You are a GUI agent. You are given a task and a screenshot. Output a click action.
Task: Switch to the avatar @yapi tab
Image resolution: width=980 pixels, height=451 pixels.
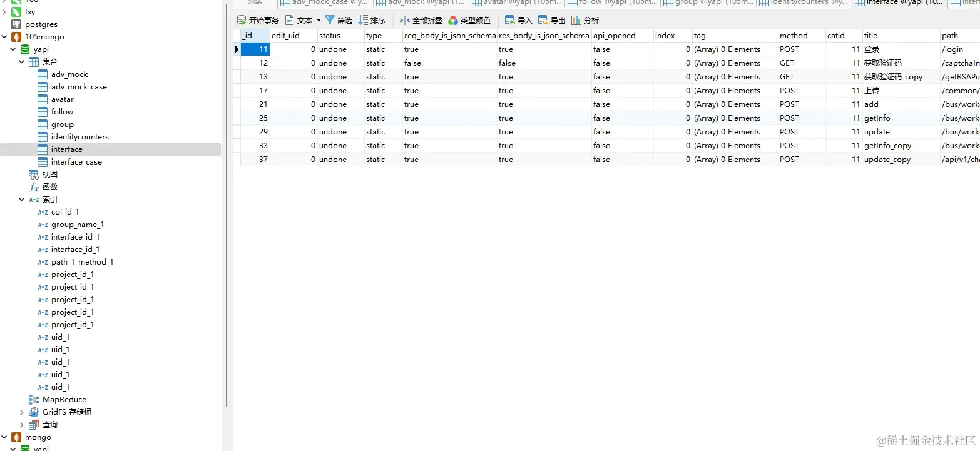click(516, 3)
